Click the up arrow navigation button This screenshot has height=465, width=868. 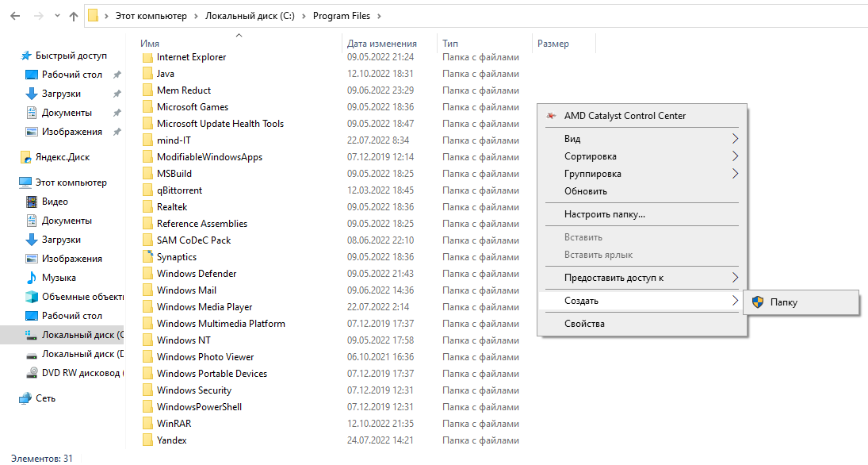74,16
